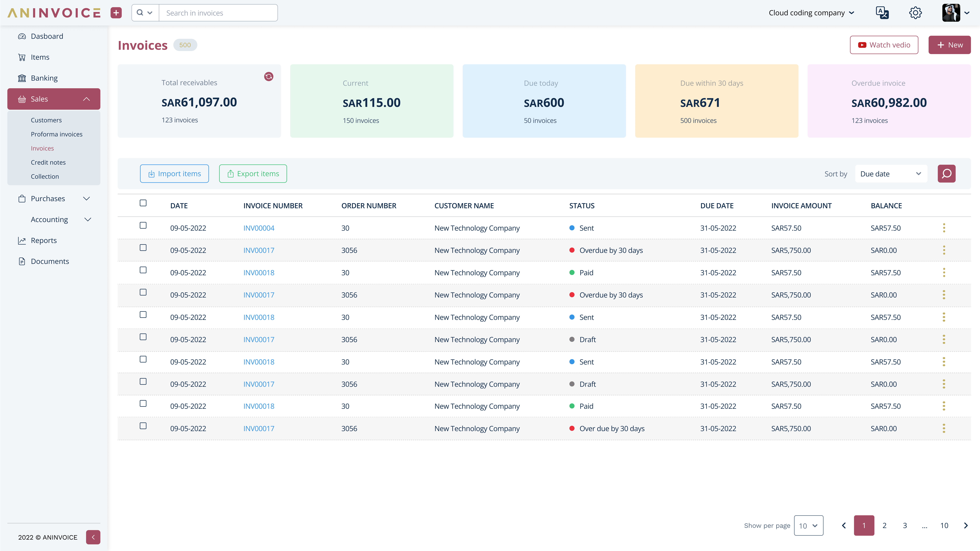Click the Current SAR115.00 card
Screen dimensions: 980x551
[x=372, y=101]
